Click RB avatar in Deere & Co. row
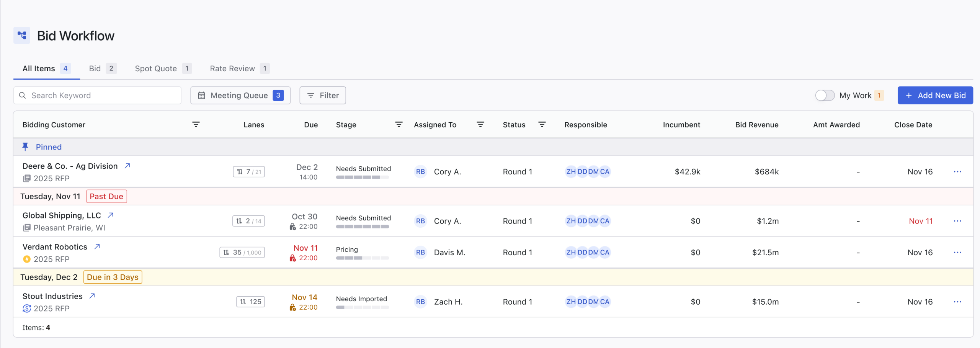 click(420, 172)
